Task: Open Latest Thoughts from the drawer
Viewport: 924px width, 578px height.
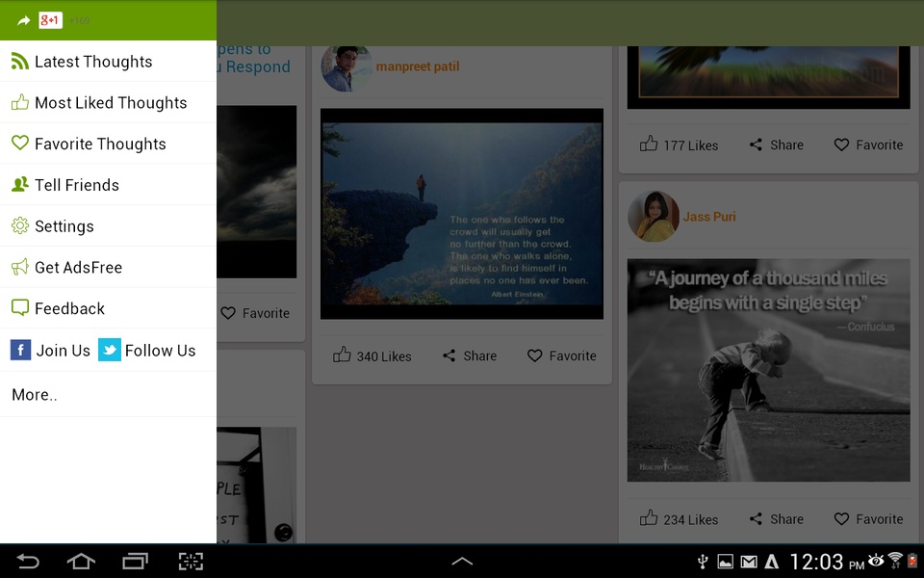Action: click(109, 62)
